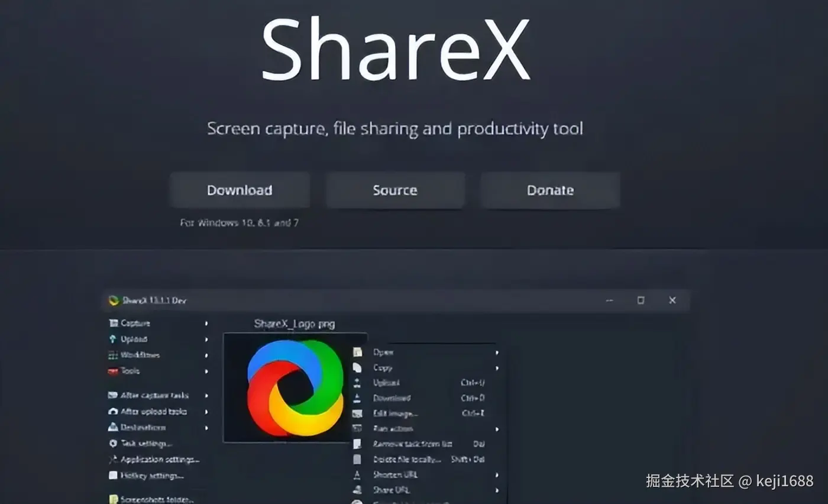Expand the sidebar Upload submenu arrow
The height and width of the screenshot is (504, 828).
206,339
